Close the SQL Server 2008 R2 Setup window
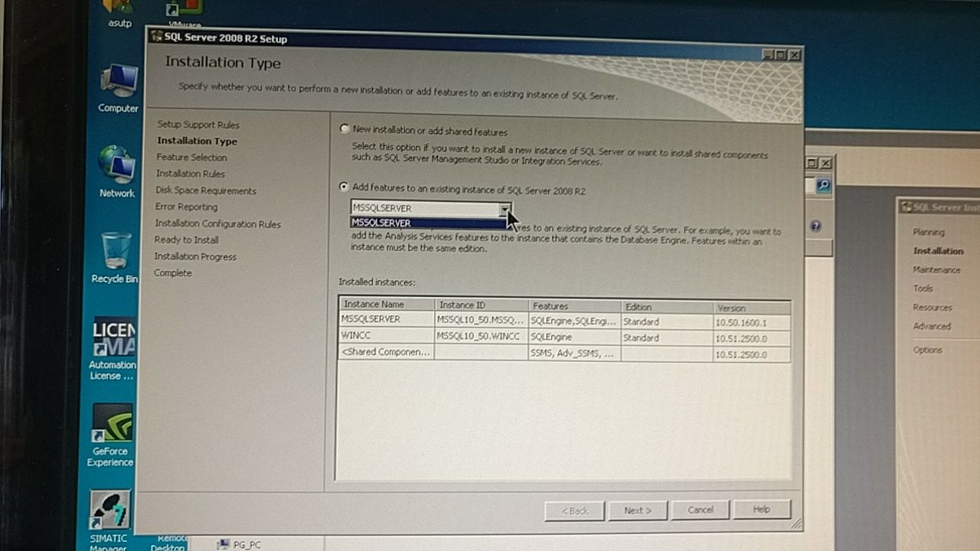This screenshot has height=551, width=980. pos(794,55)
